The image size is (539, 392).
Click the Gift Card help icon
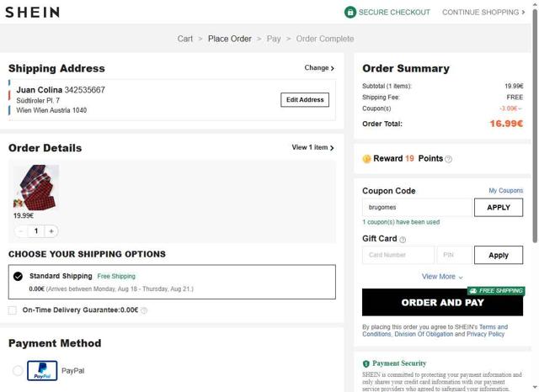(403, 240)
